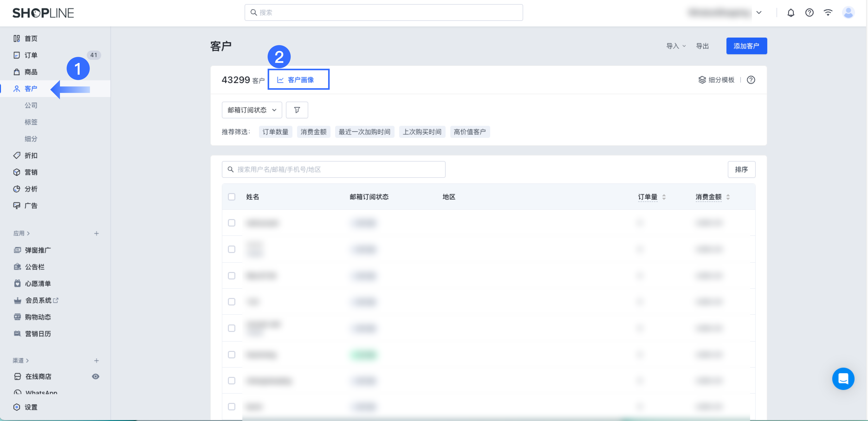
Task: Open the live chat bubble
Action: click(x=843, y=379)
